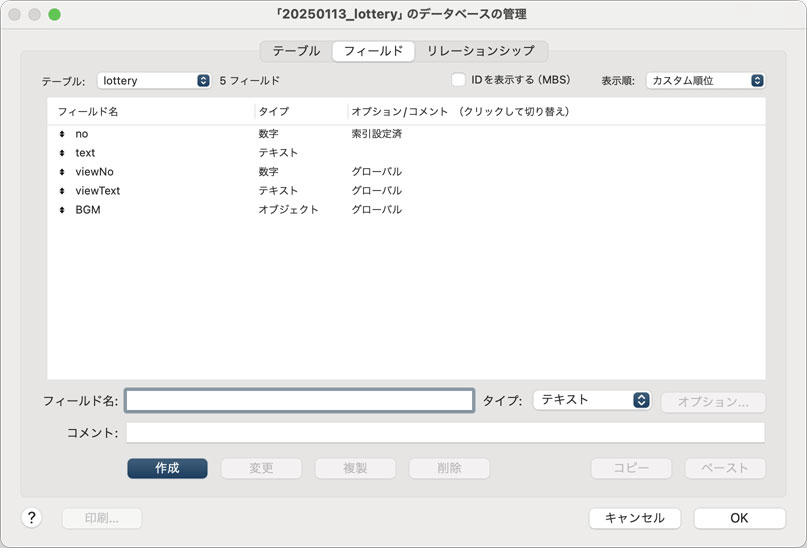Open the テーブル lottery dropdown
This screenshot has width=807, height=548.
[154, 80]
